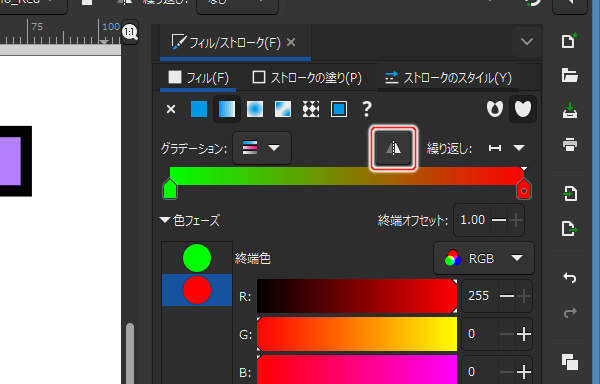600x384 pixels.
Task: Set evenodd fill rule icon
Action: tap(495, 109)
